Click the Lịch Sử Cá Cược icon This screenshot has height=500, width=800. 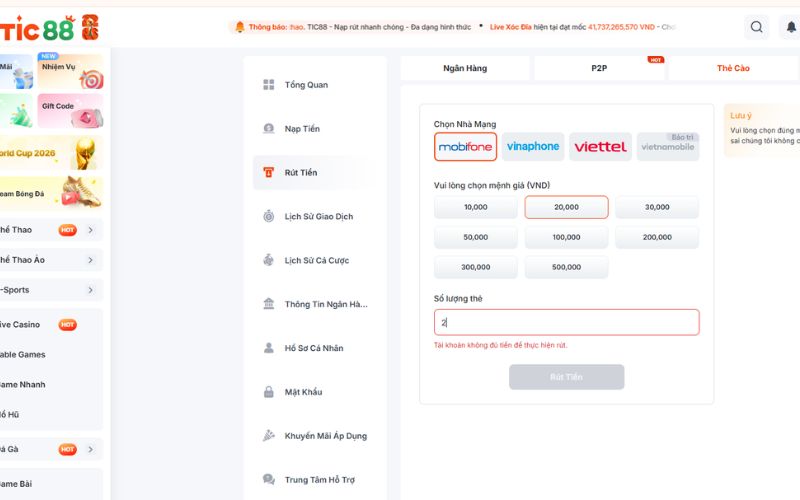pyautogui.click(x=269, y=260)
